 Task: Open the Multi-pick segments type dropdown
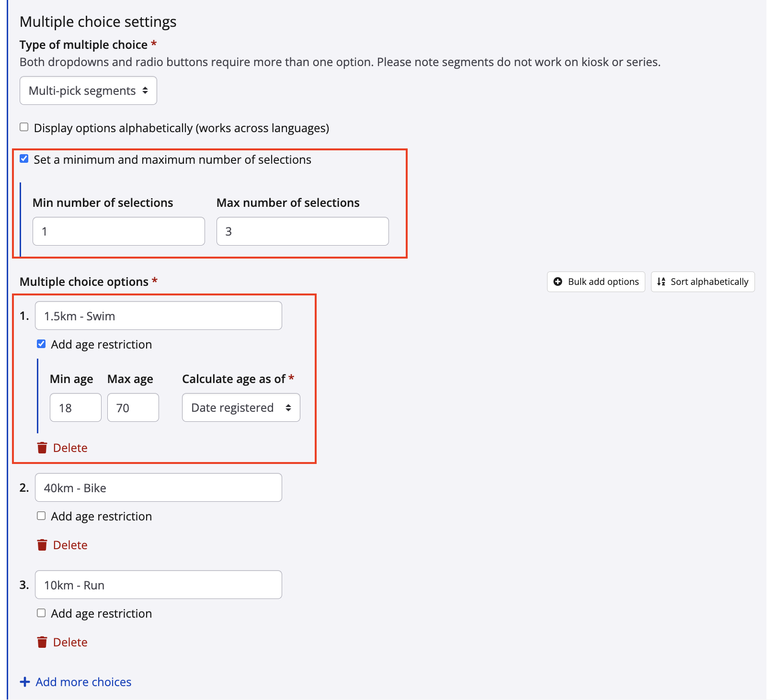pyautogui.click(x=88, y=90)
